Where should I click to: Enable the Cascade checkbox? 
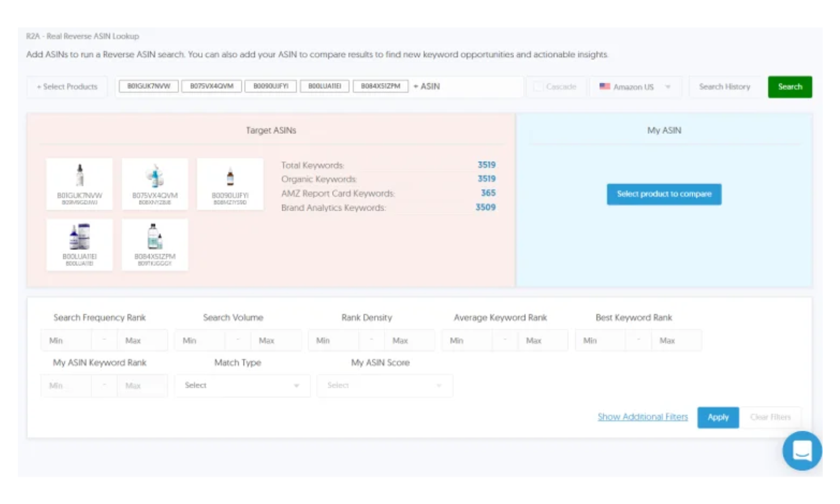(x=539, y=87)
